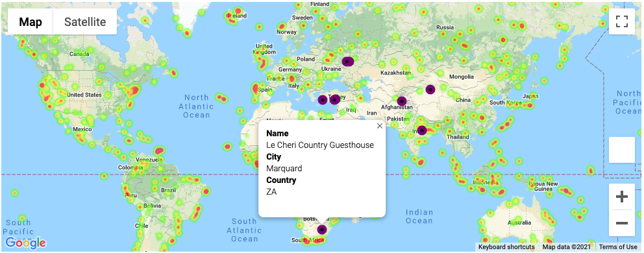Select purple marker near Afghanistan
The image size is (644, 253).
(402, 101)
